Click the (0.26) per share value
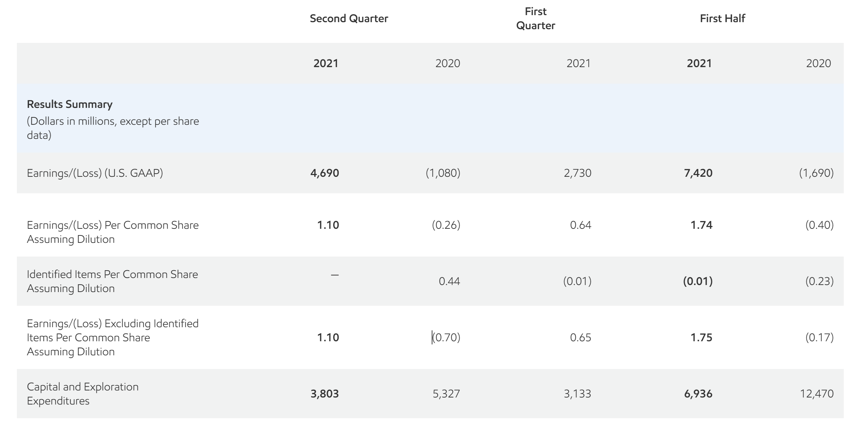868x427 pixels. click(x=446, y=225)
